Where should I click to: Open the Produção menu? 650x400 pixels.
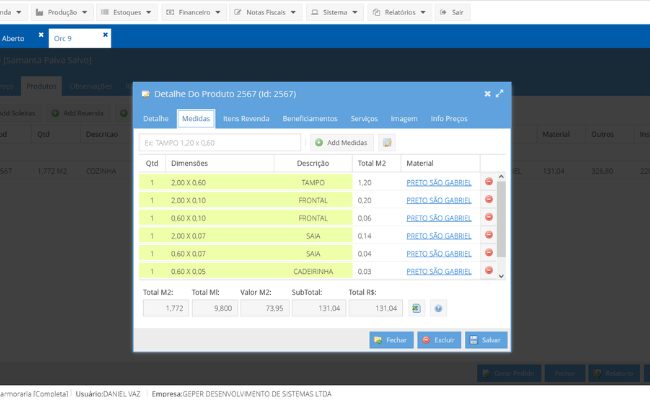coord(61,12)
